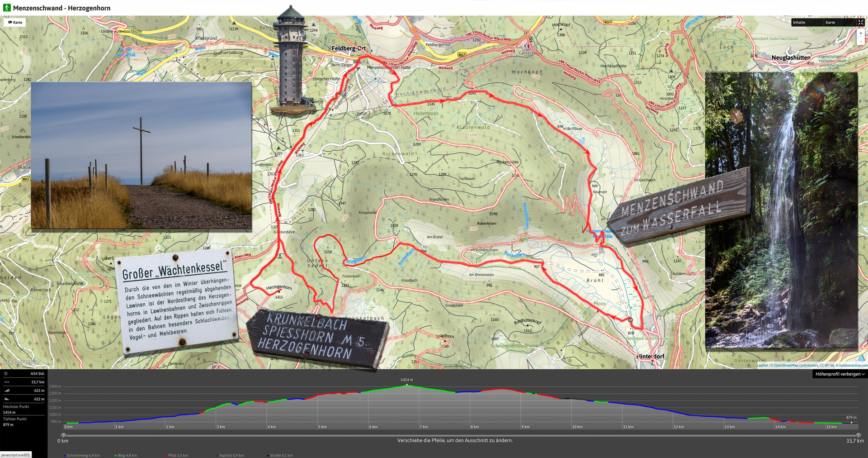The image size is (868, 458).
Task: Open the waterfall photo on the right
Action: [781, 210]
